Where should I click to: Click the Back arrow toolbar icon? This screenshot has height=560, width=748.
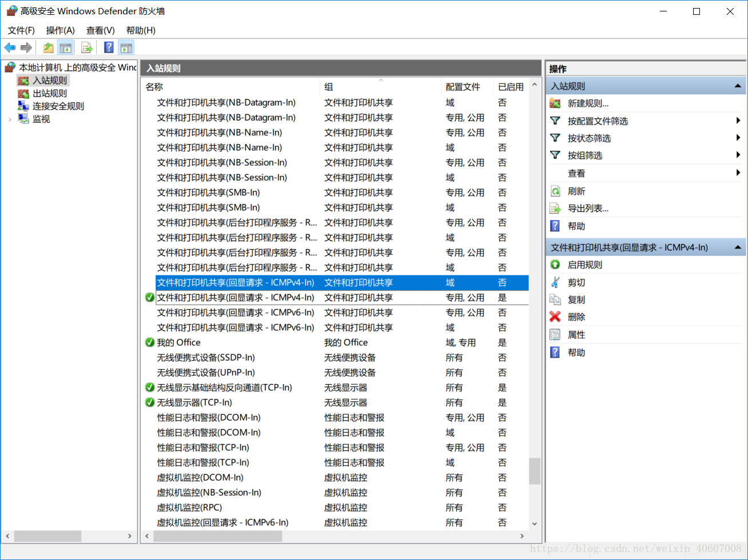coord(10,48)
